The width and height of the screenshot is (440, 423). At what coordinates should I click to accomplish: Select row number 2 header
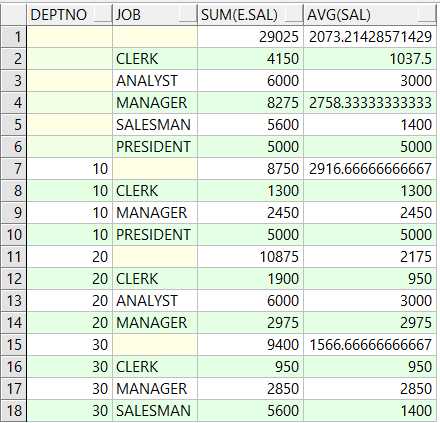click(x=13, y=59)
